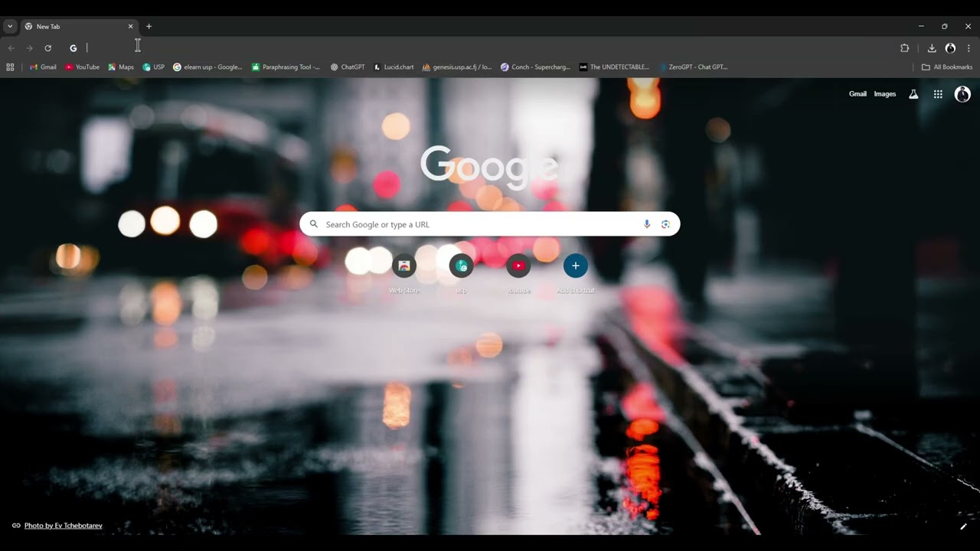Restore down the Chrome window

[x=945, y=26]
